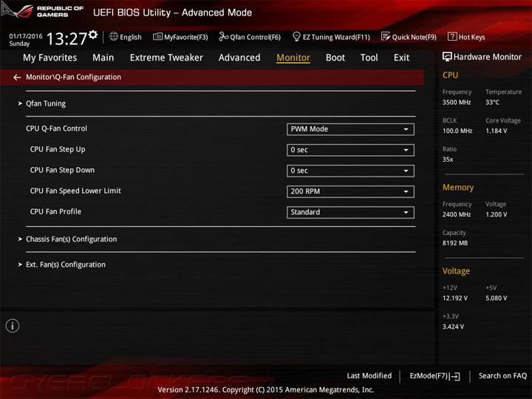Open the Exit tab
Viewport: 532px width, 399px height.
coord(401,58)
